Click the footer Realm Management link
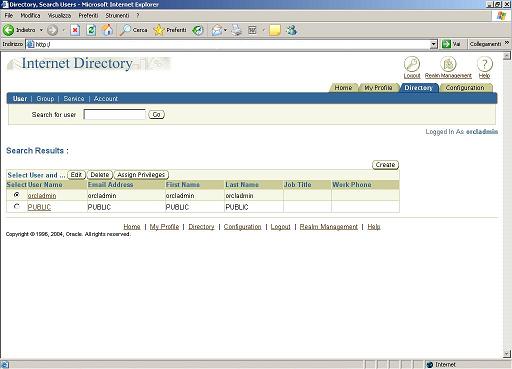This screenshot has width=512, height=369. [328, 227]
